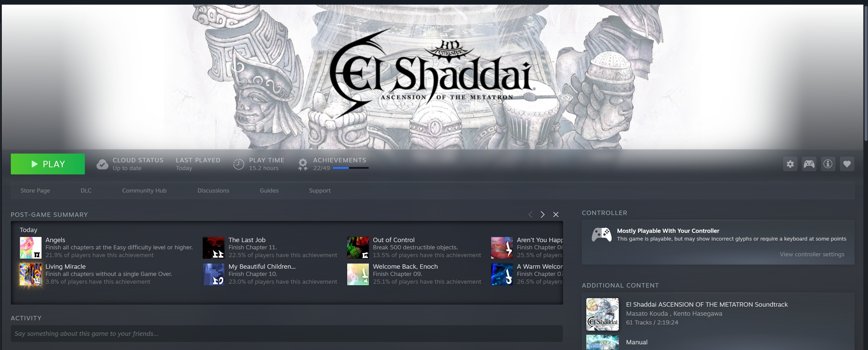Image resolution: width=868 pixels, height=350 pixels.
Task: Click My Beautiful Children... title text
Action: [262, 266]
